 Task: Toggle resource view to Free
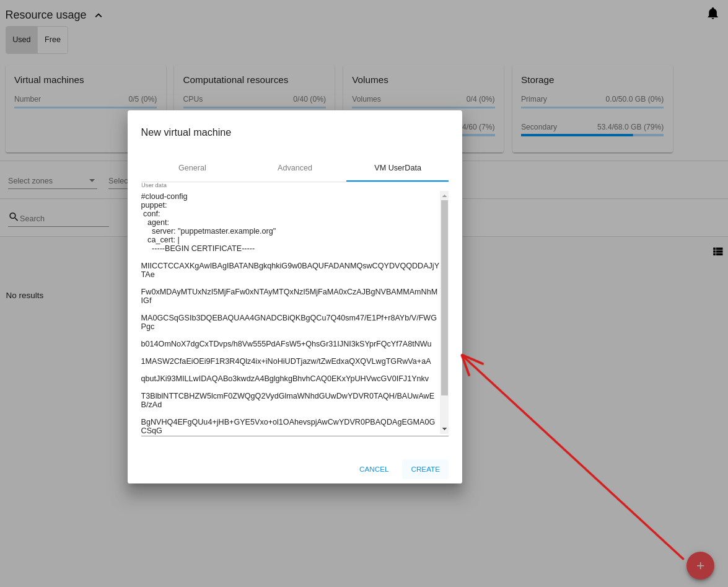(53, 40)
